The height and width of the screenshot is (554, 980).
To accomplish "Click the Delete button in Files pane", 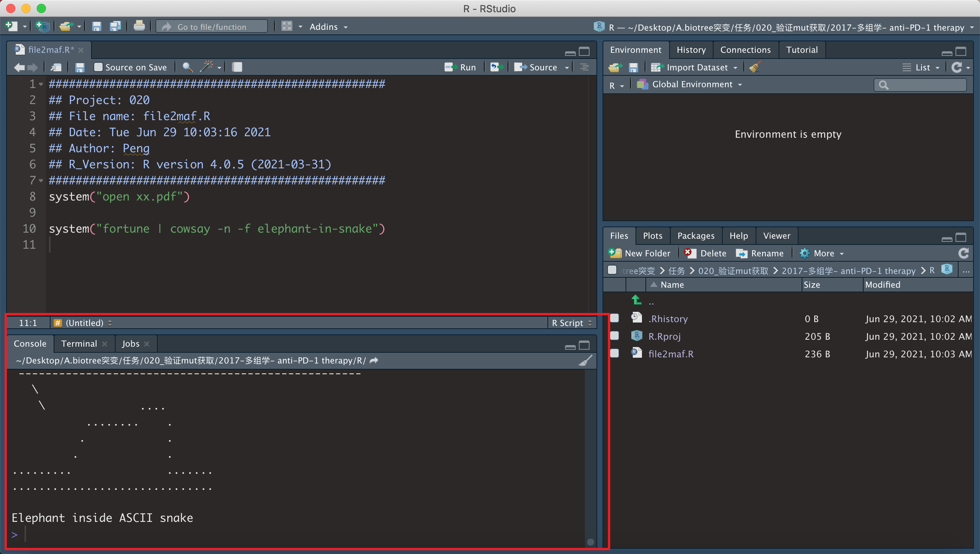I will 706,253.
